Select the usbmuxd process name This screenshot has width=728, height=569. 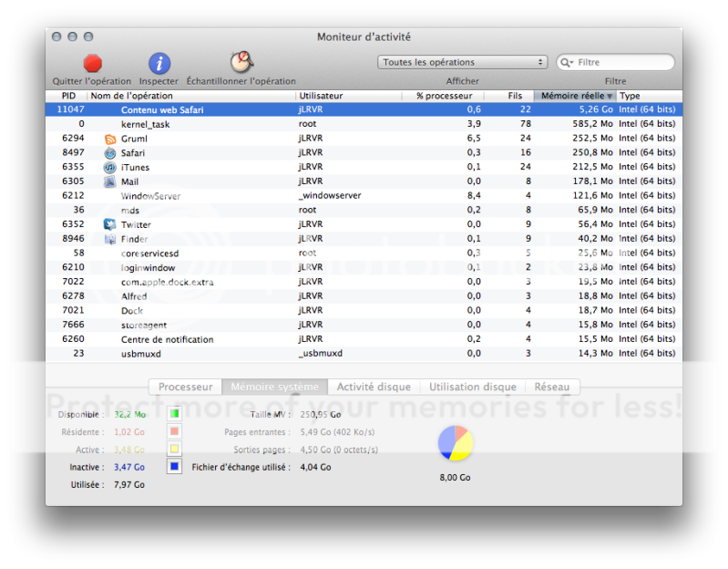(x=141, y=354)
